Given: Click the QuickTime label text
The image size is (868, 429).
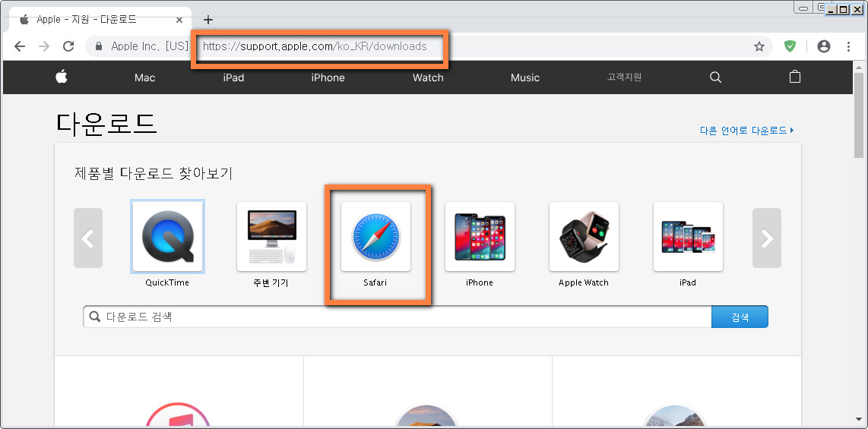Looking at the screenshot, I should pos(167,282).
